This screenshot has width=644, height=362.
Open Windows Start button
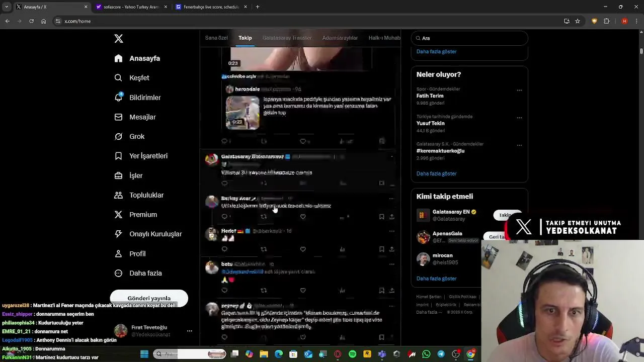[144, 354]
